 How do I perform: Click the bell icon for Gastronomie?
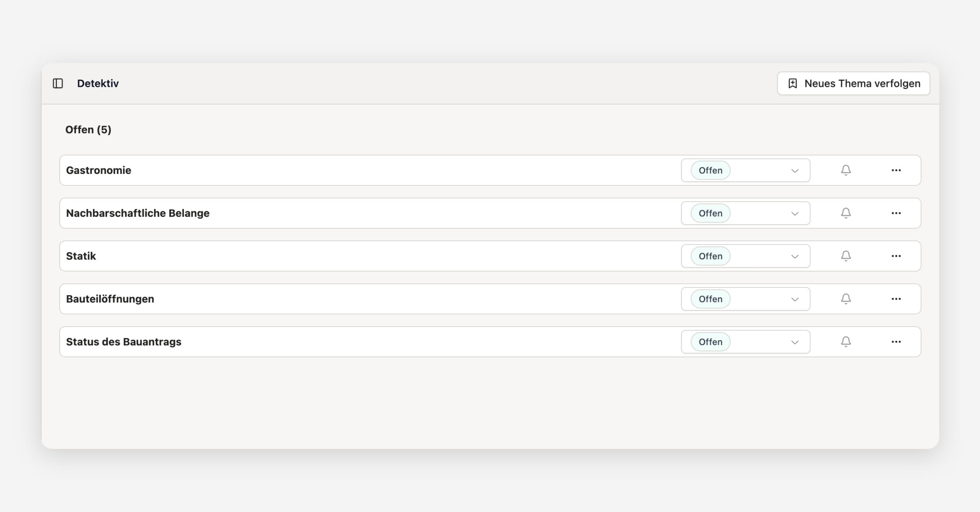[846, 170]
